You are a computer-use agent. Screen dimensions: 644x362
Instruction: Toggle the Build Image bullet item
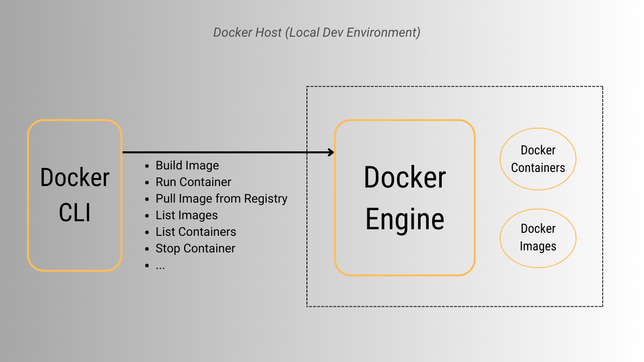pyautogui.click(x=187, y=165)
